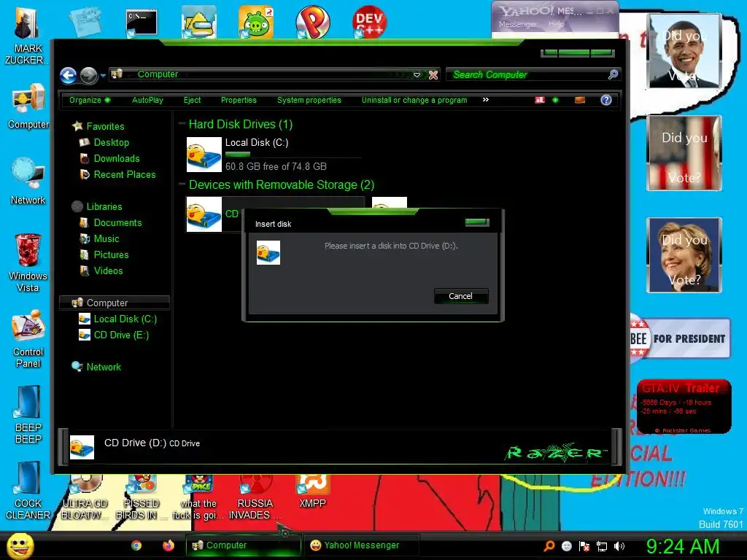The height and width of the screenshot is (560, 747).
Task: Open Desktop under Favorites
Action: coord(111,142)
